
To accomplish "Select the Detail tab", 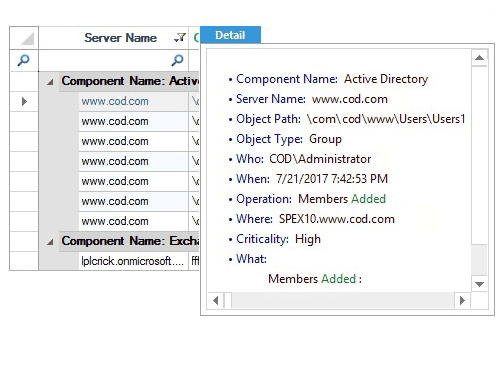I will (230, 35).
